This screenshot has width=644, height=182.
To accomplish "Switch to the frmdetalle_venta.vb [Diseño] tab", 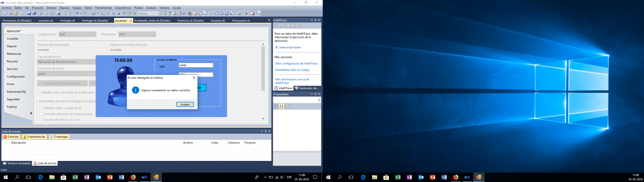I will point(152,20).
